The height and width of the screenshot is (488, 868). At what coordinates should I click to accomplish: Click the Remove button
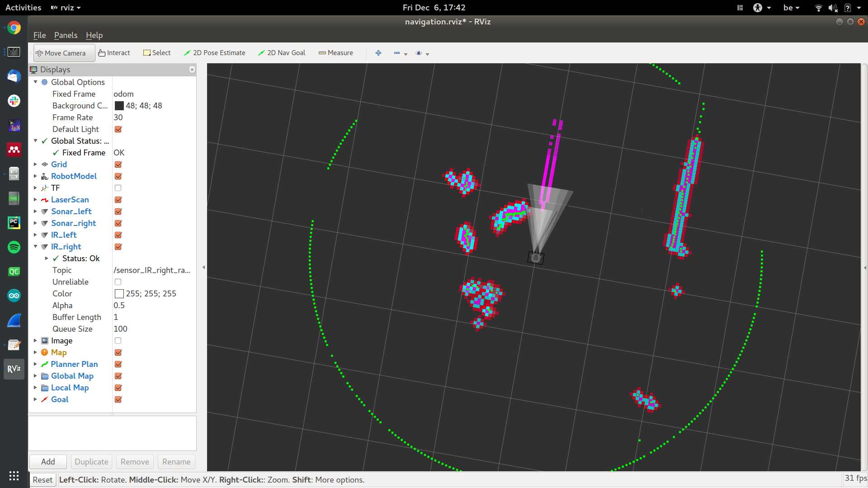tap(135, 462)
